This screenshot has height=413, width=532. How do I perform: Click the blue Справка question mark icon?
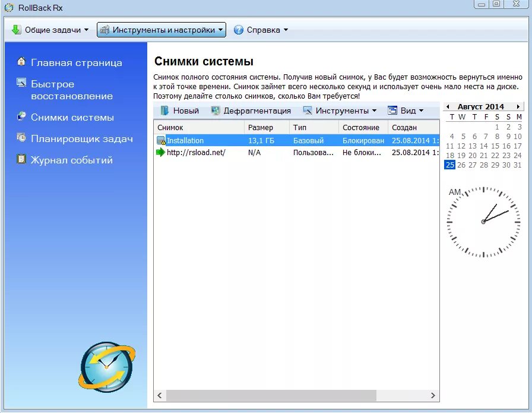click(x=239, y=30)
